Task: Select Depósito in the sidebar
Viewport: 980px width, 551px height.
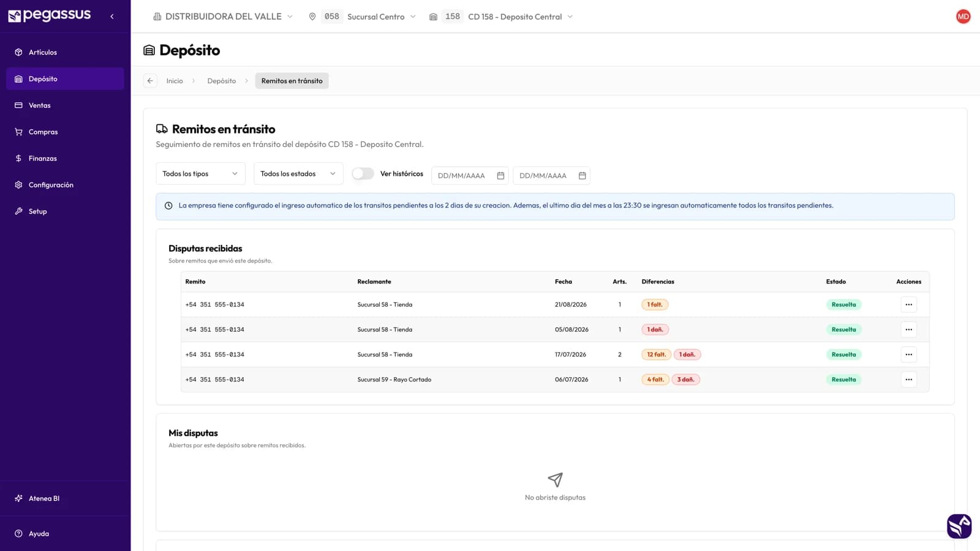Action: tap(65, 79)
